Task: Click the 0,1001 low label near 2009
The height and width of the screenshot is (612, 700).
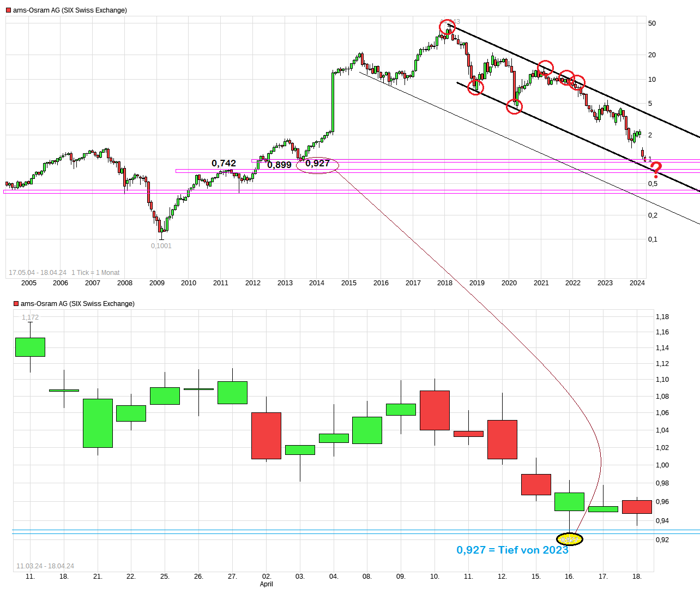Action: click(x=161, y=246)
